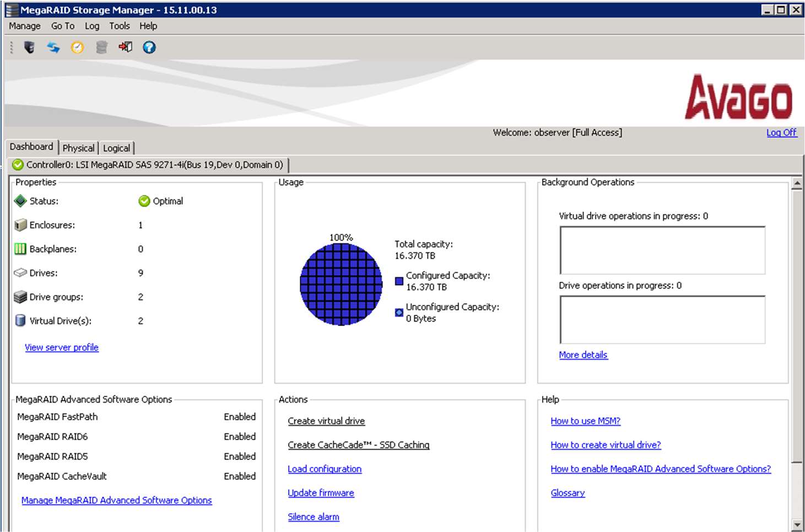Click the refresh arrows toolbar icon
The width and height of the screenshot is (805, 532).
coord(53,47)
